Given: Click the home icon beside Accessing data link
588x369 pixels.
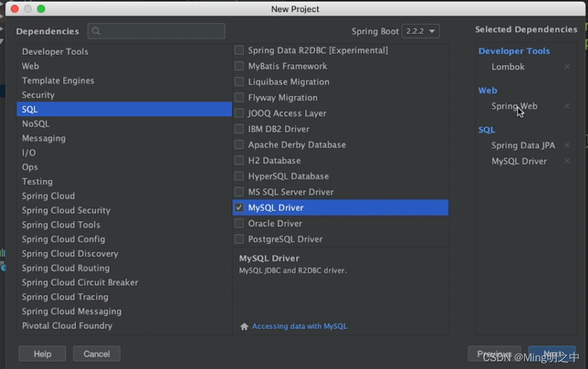Looking at the screenshot, I should tap(244, 327).
